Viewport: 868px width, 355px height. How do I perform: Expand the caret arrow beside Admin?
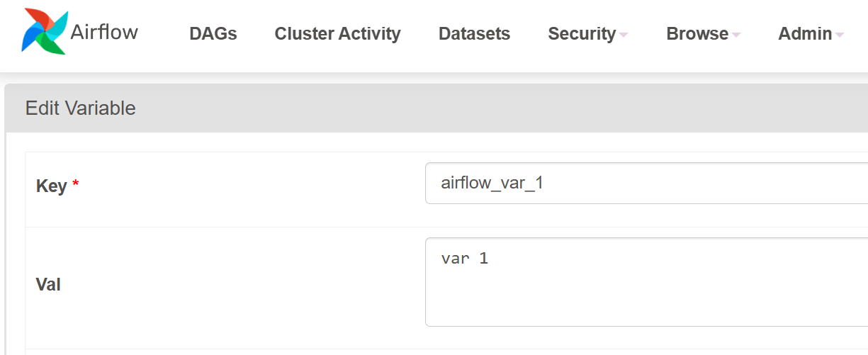click(x=840, y=35)
